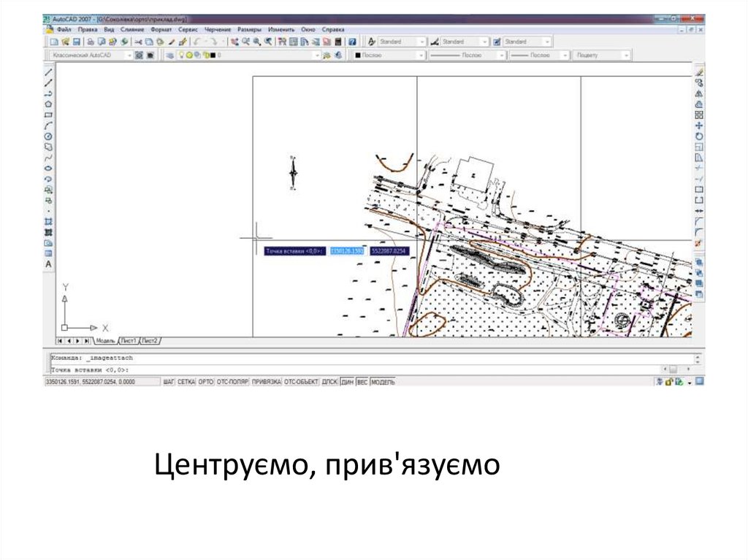Screen dimensions: 748x560
Task: Expand the Послою color dropdown
Action: click(x=421, y=55)
